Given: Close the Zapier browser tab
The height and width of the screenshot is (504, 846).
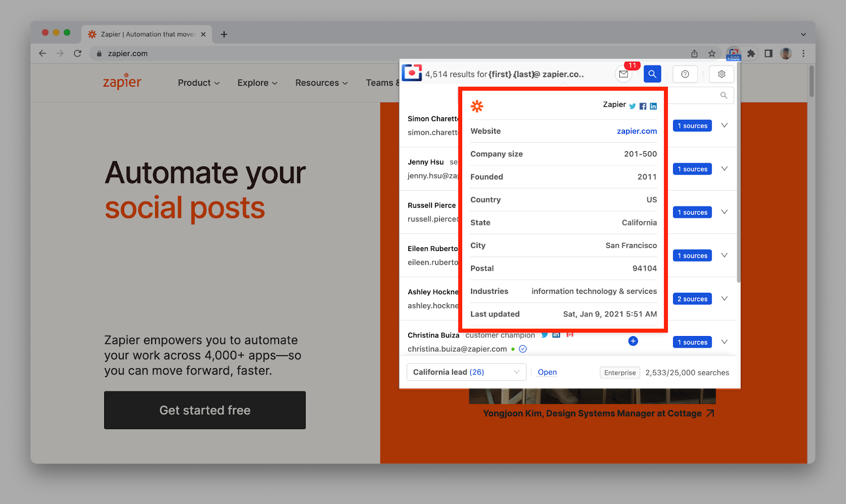Looking at the screenshot, I should coord(204,34).
